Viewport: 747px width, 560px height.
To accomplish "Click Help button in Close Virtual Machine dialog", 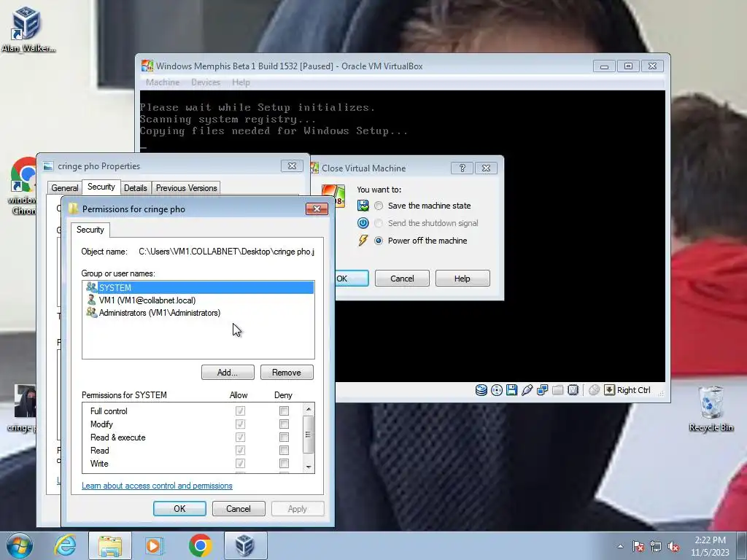I will tap(462, 279).
